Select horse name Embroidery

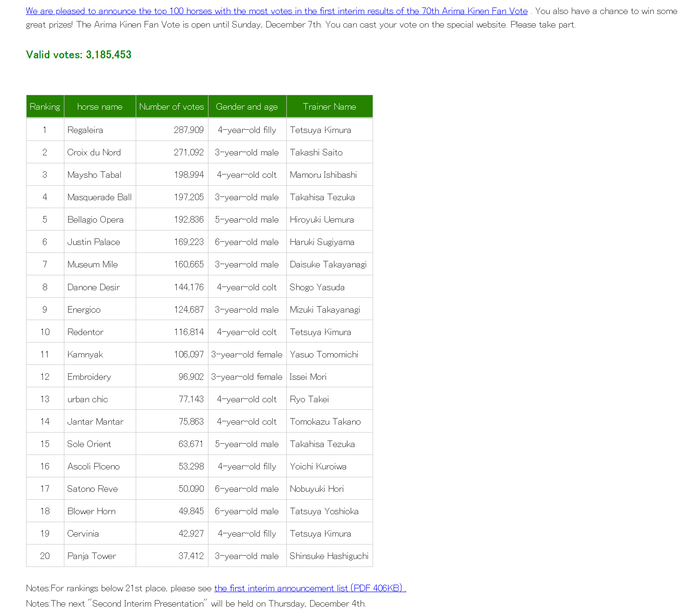tap(89, 377)
